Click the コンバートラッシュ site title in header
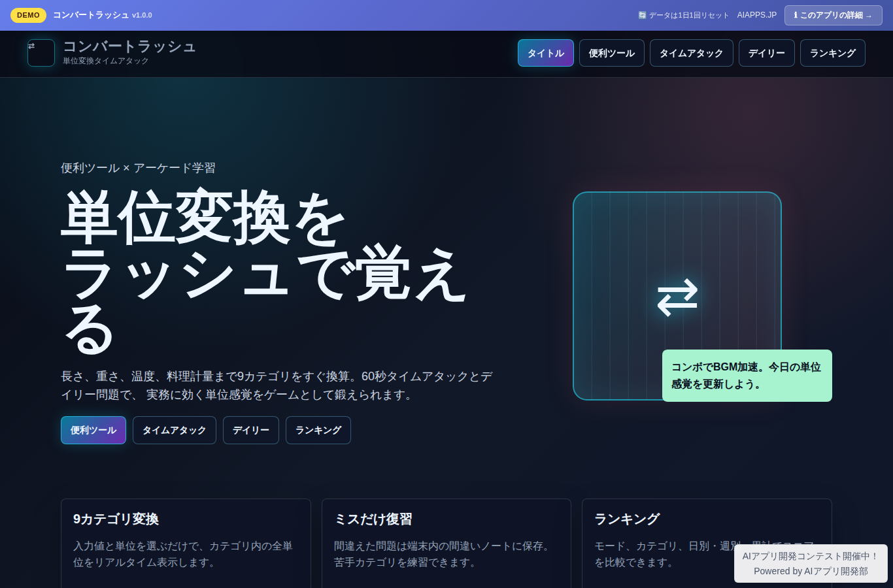Image resolution: width=893 pixels, height=588 pixels. tap(129, 46)
